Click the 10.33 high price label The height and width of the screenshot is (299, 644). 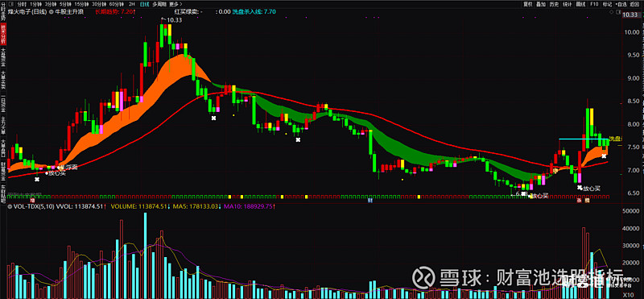pos(174,19)
